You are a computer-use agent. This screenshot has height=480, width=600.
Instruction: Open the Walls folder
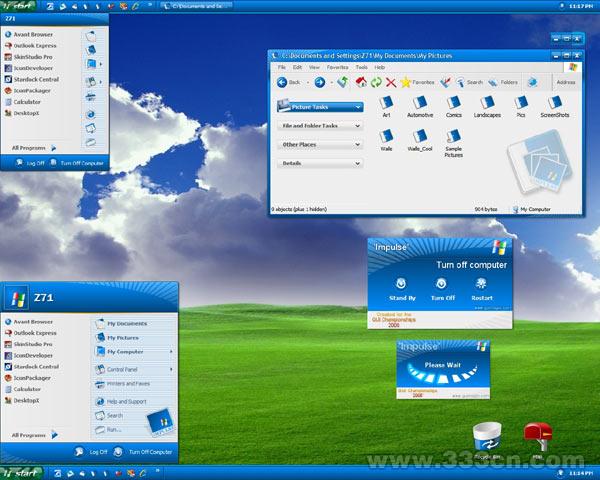click(386, 140)
